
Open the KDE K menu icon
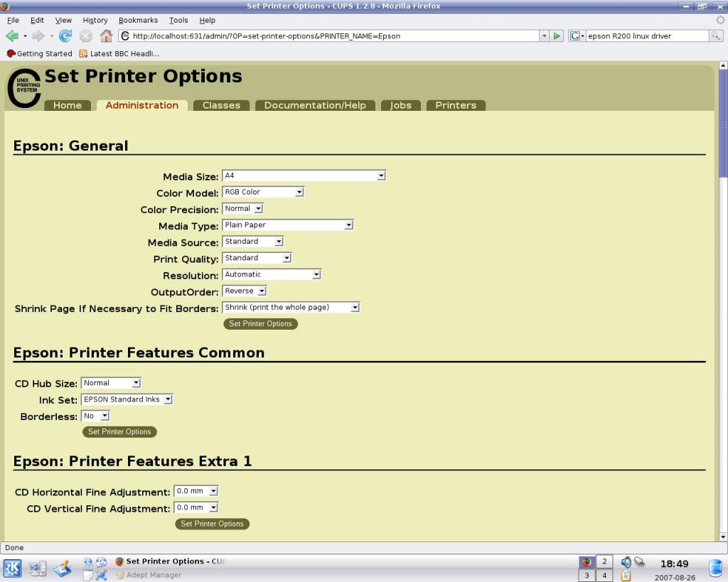[13, 568]
